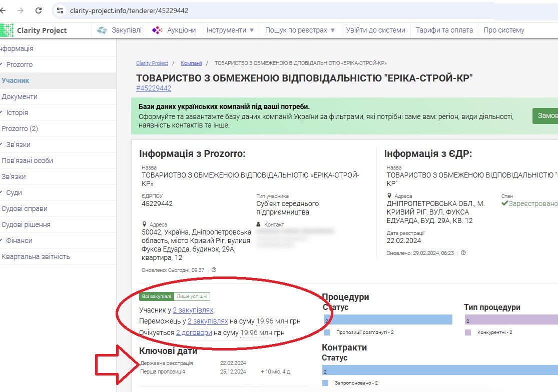Click the Clarity Project logo

tap(34, 30)
